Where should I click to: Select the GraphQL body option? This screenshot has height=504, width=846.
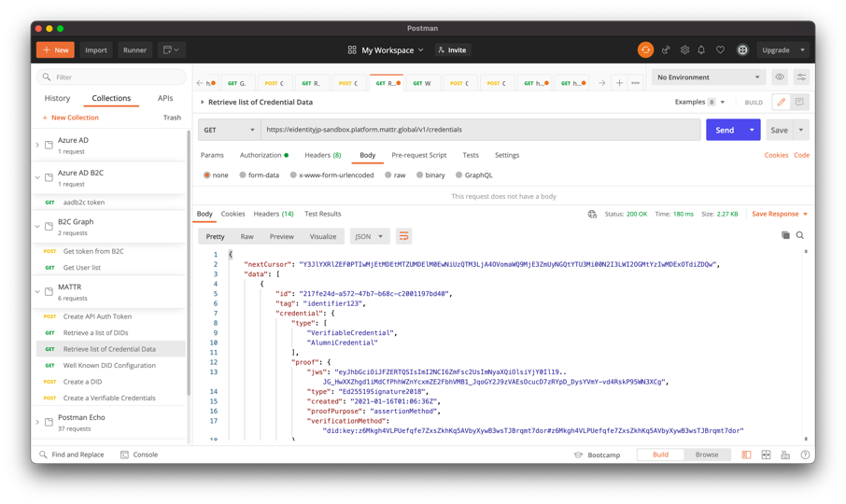coord(459,175)
